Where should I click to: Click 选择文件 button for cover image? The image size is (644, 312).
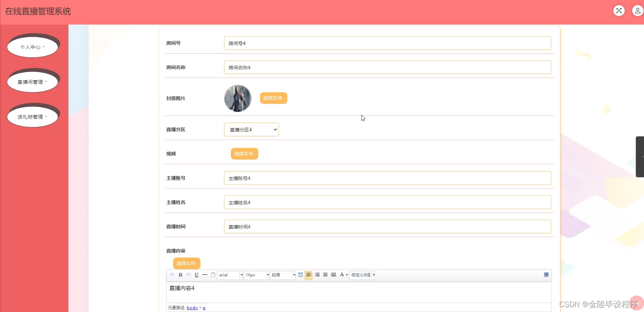tap(274, 98)
